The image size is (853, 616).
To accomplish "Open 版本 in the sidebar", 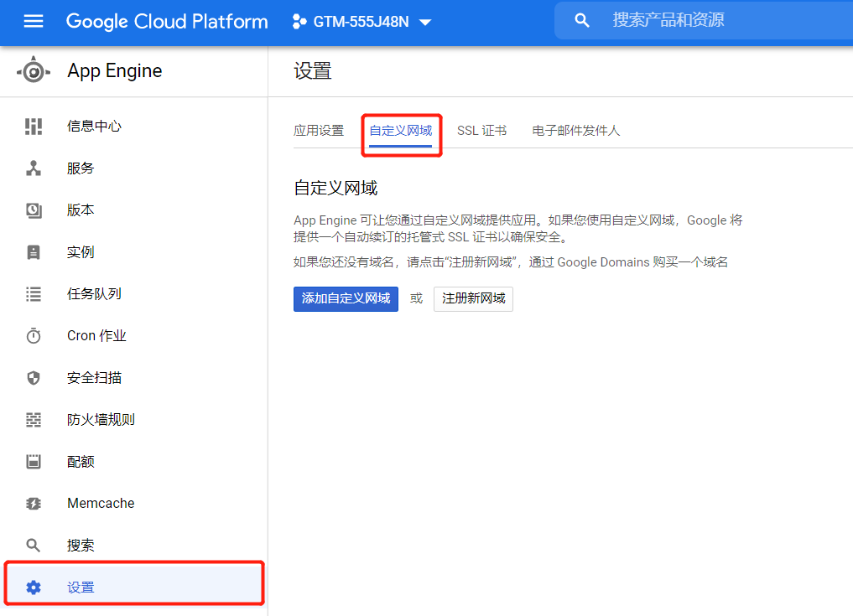I will (x=134, y=210).
